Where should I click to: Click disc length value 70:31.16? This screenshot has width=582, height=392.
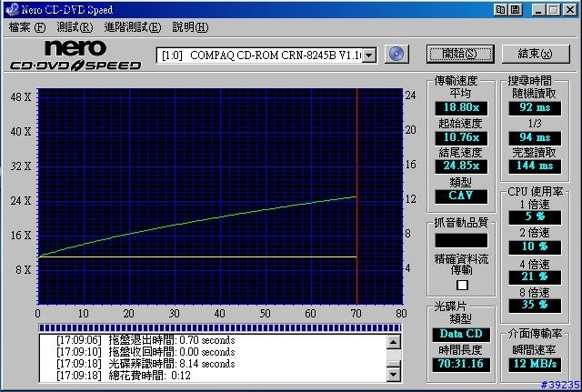click(x=461, y=364)
